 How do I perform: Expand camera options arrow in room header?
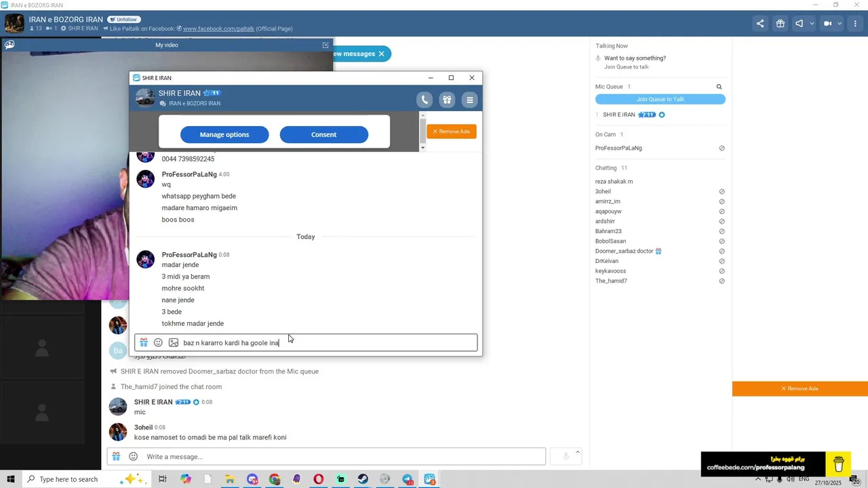pyautogui.click(x=840, y=24)
